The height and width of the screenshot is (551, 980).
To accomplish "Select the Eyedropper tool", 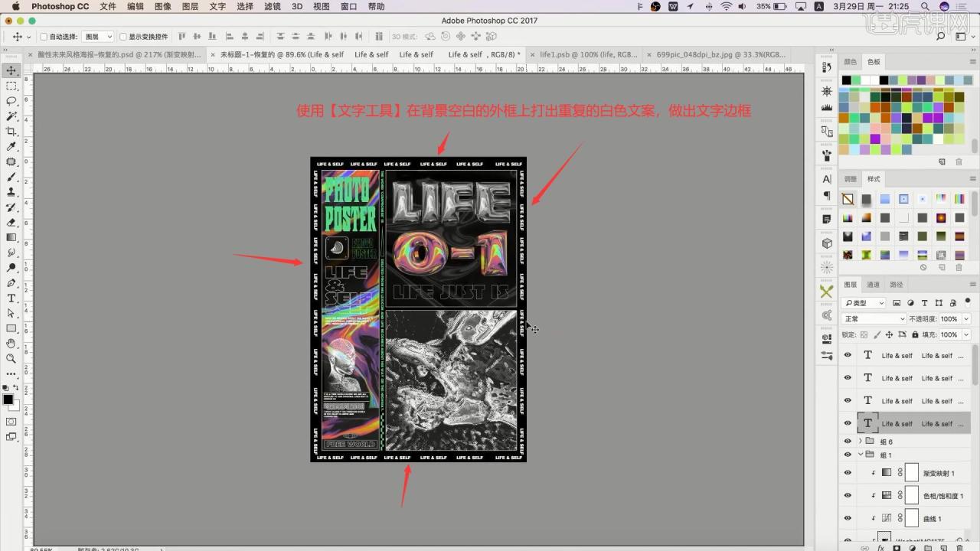I will point(11,147).
